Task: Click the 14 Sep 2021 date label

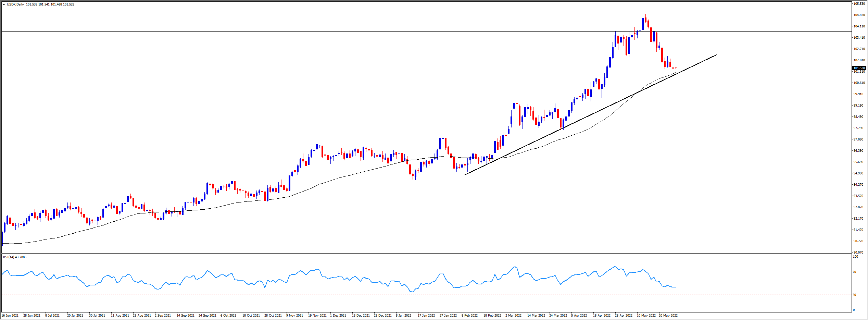Action: (x=185, y=316)
